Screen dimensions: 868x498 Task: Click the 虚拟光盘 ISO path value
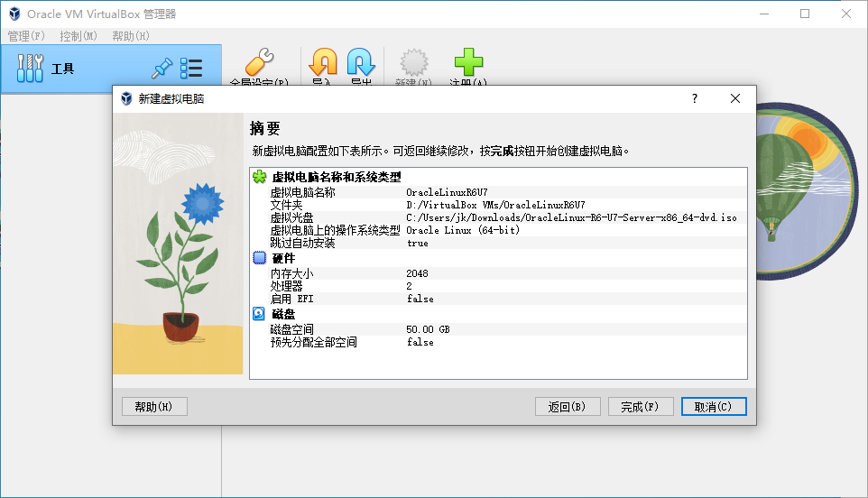[571, 217]
